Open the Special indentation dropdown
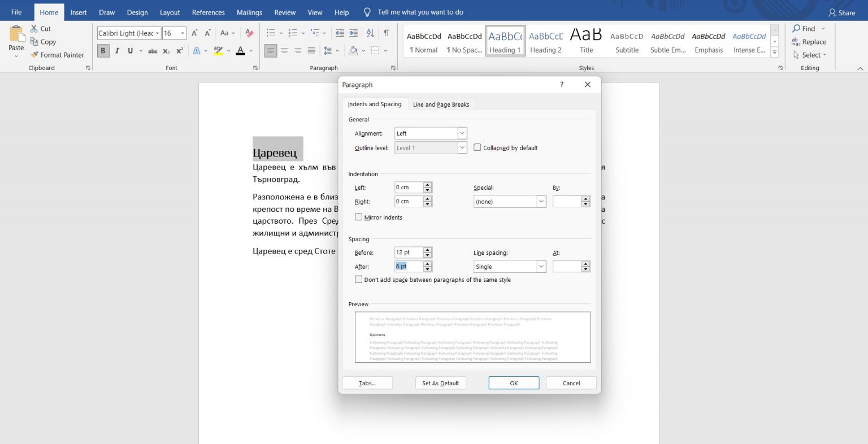Viewport: 868px width, 444px height. tap(541, 202)
